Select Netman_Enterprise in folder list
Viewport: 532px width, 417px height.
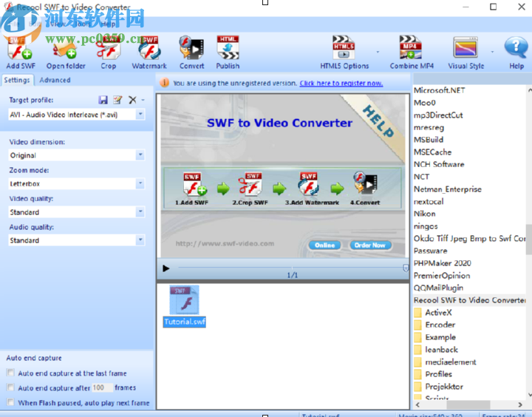point(448,189)
